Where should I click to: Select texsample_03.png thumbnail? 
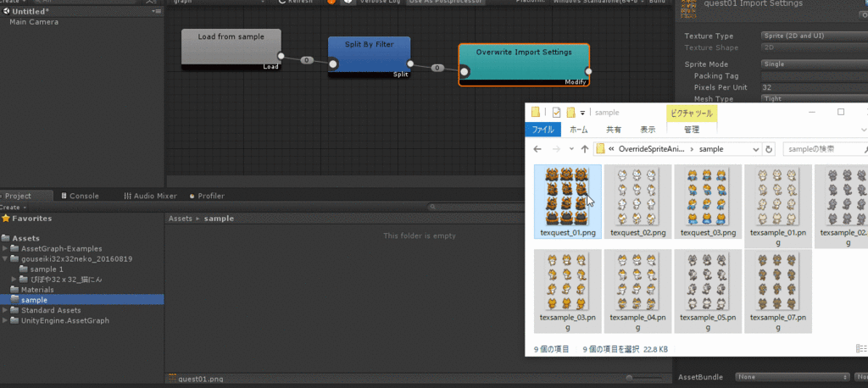click(568, 291)
